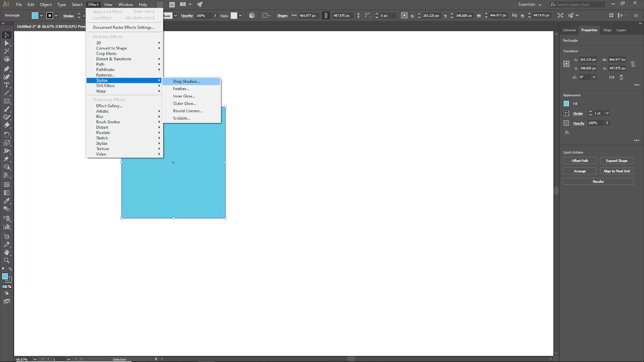
Task: Select the Paintbrush tool
Action: [6, 109]
